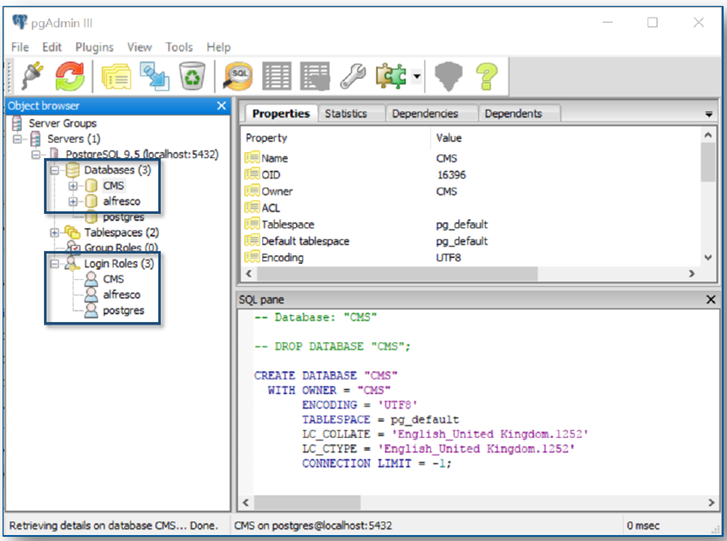Select the postgres login role
Image resolution: width=727 pixels, height=541 pixels.
[123, 310]
